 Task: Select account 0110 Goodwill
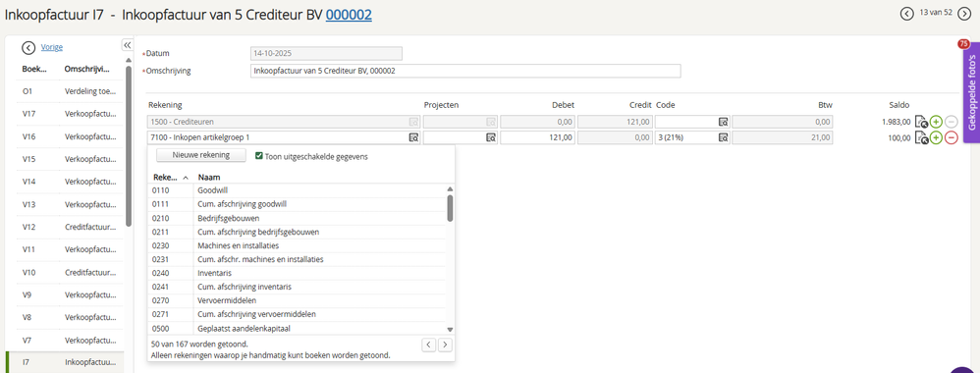(x=297, y=190)
